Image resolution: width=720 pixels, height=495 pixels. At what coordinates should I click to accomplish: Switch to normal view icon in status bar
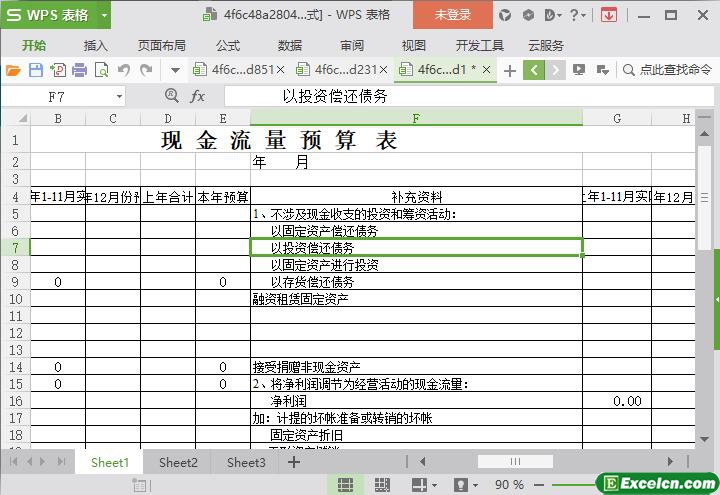pyautogui.click(x=345, y=484)
